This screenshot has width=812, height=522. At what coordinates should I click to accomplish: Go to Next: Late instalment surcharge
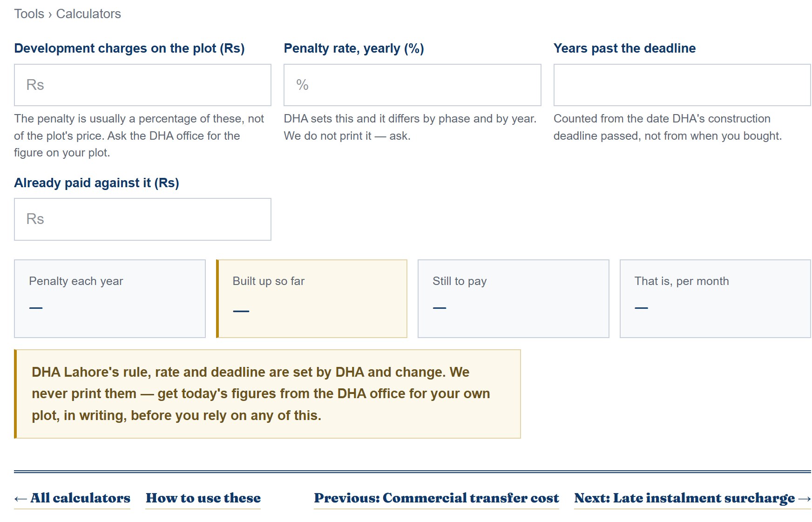coord(692,498)
